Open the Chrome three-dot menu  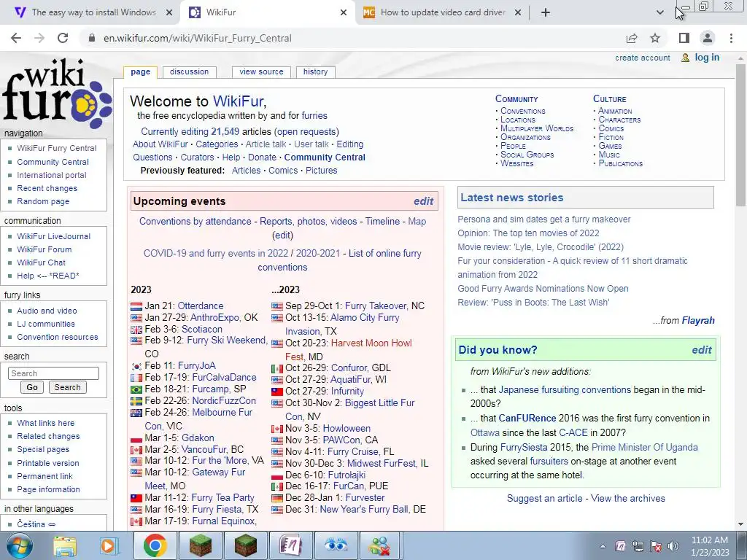pos(731,38)
